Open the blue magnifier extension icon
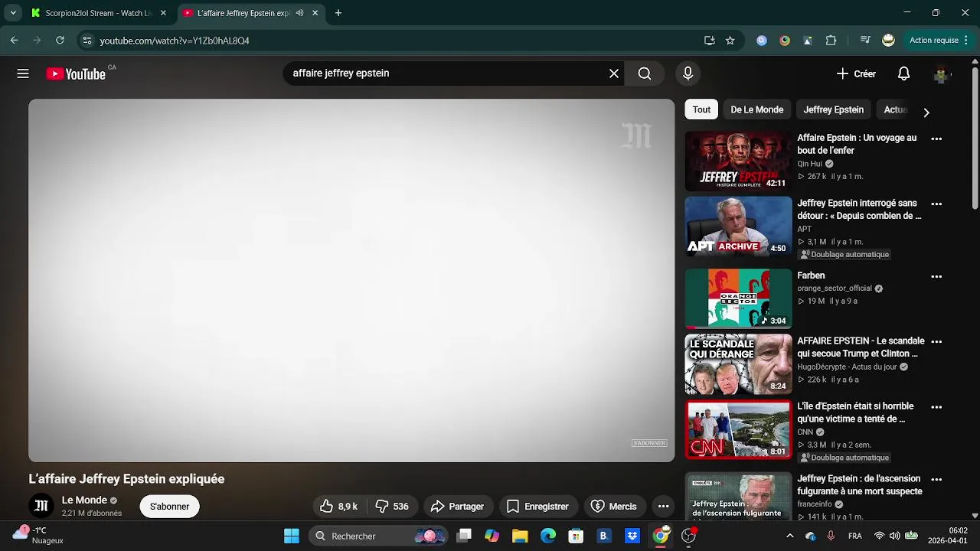 (762, 41)
